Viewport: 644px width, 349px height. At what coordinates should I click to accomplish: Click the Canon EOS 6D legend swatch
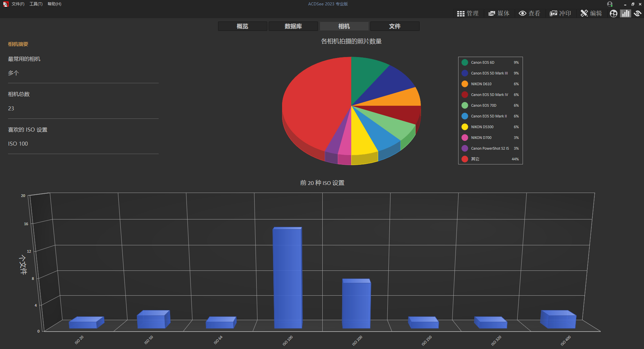pyautogui.click(x=465, y=62)
